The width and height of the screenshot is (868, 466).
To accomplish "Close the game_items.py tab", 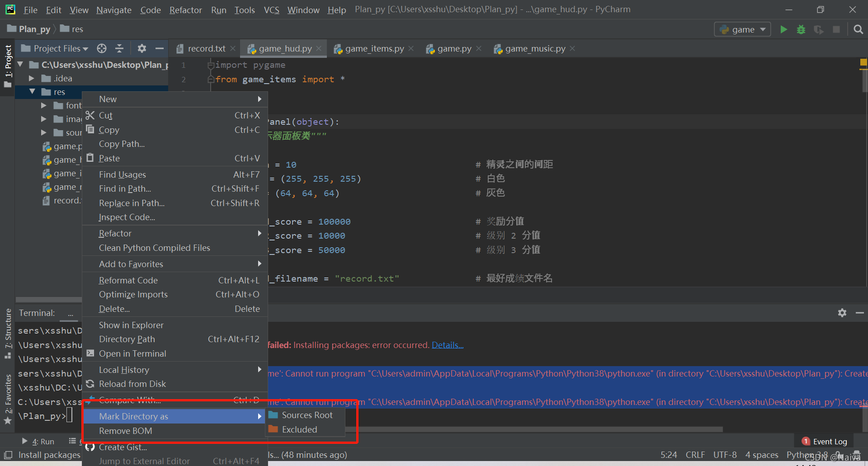I will (411, 48).
